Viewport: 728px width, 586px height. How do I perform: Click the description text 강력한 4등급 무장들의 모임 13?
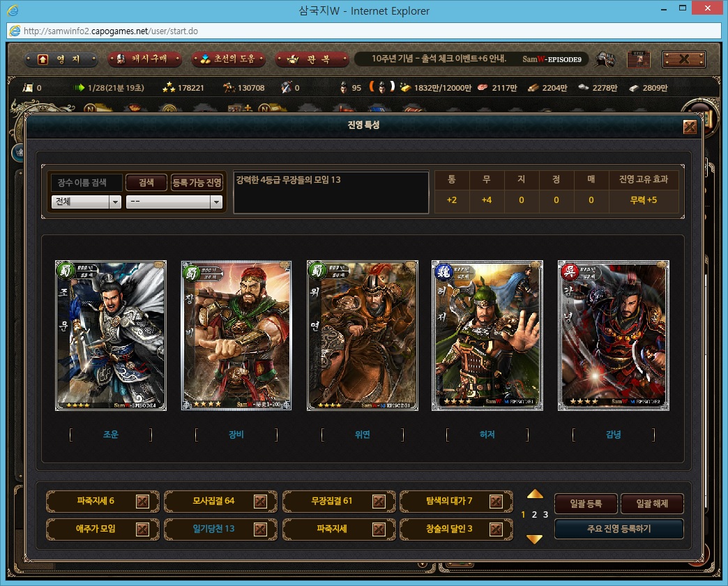288,180
